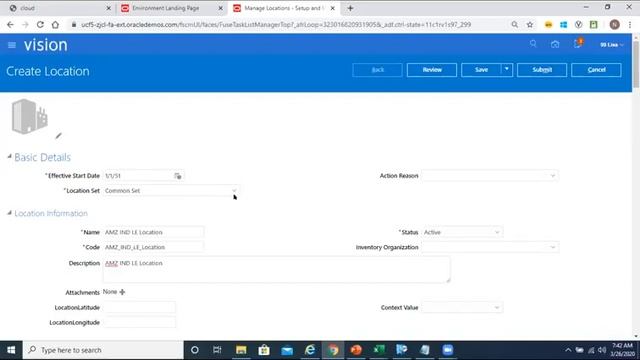Open the volume icon in system tray
The image size is (640, 360).
click(602, 350)
